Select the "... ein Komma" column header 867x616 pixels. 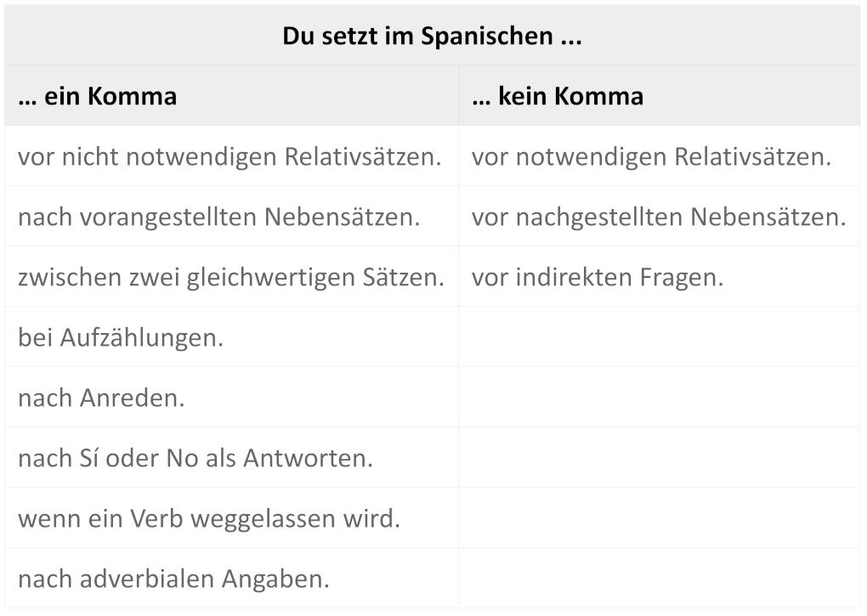[98, 96]
